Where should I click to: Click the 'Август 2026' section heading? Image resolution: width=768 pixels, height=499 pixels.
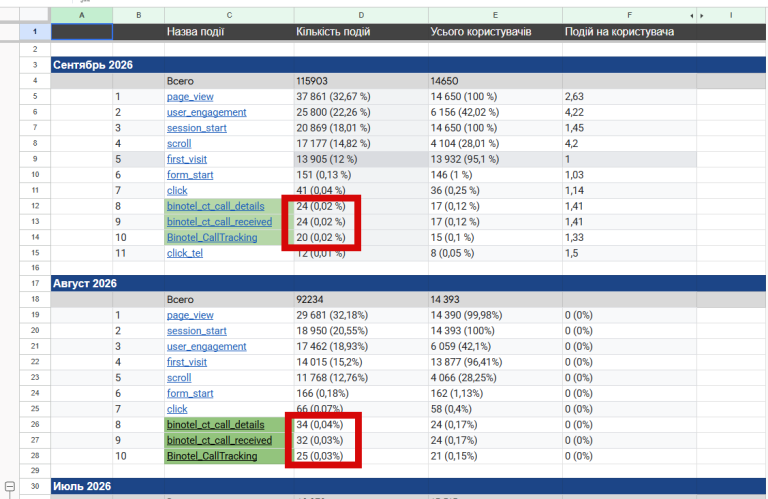click(x=85, y=283)
